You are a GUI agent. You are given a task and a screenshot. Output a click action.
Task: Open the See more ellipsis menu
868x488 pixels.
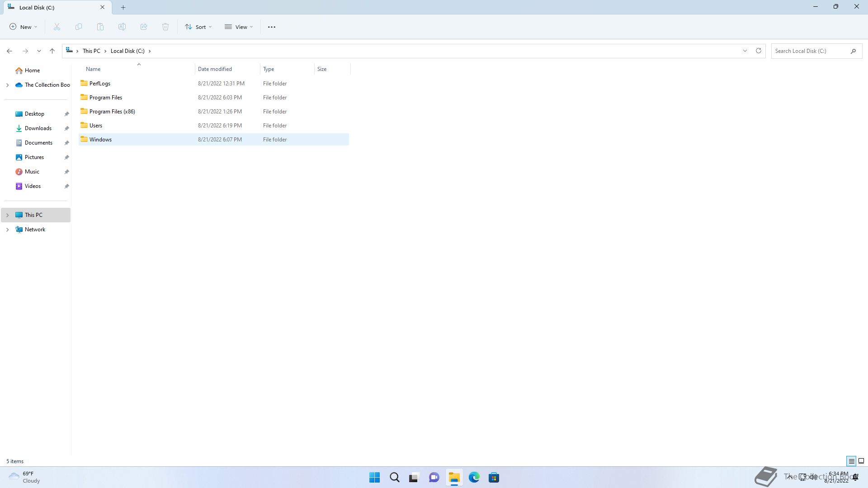[271, 27]
